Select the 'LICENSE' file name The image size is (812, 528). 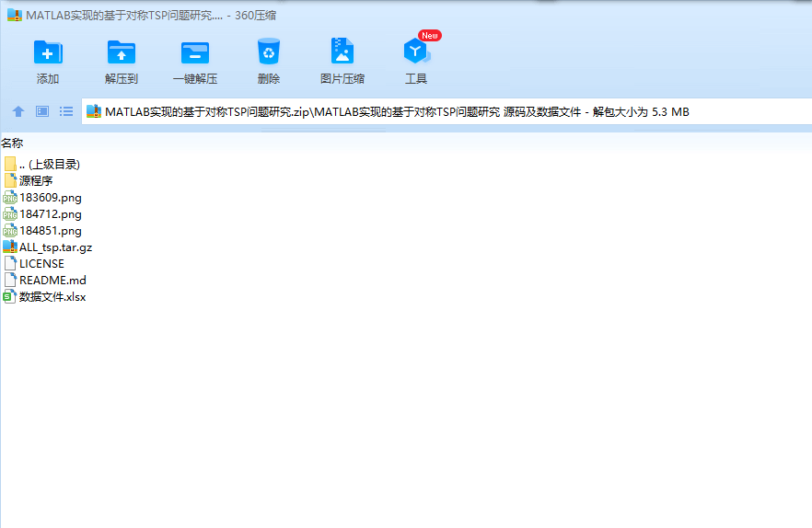(x=42, y=263)
